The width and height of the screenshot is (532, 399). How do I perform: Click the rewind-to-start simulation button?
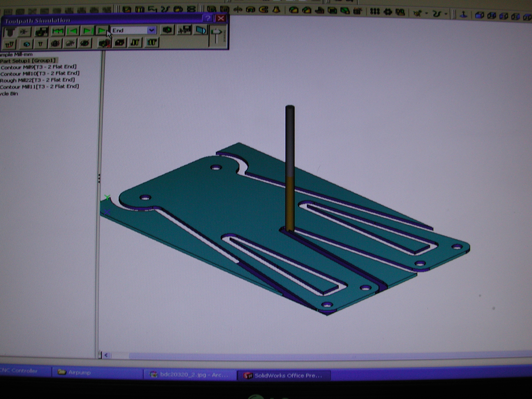pyautogui.click(x=58, y=31)
